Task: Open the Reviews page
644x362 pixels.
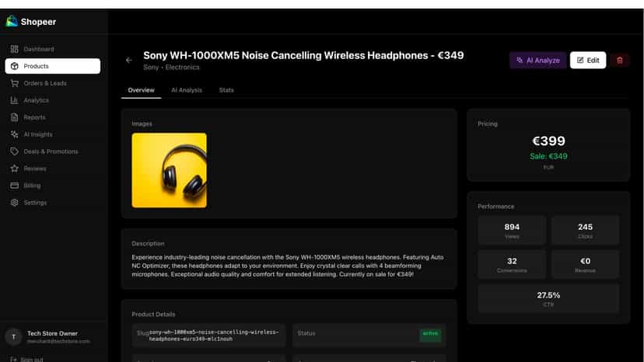Action: tap(53, 169)
